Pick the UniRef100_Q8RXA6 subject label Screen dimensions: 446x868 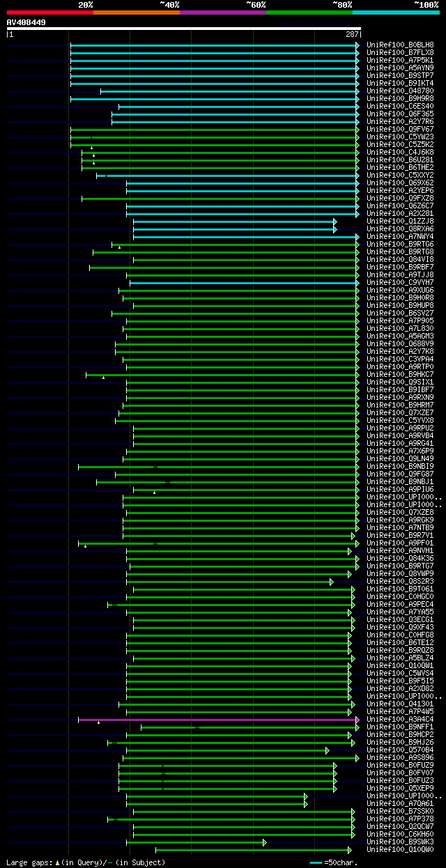pos(400,228)
